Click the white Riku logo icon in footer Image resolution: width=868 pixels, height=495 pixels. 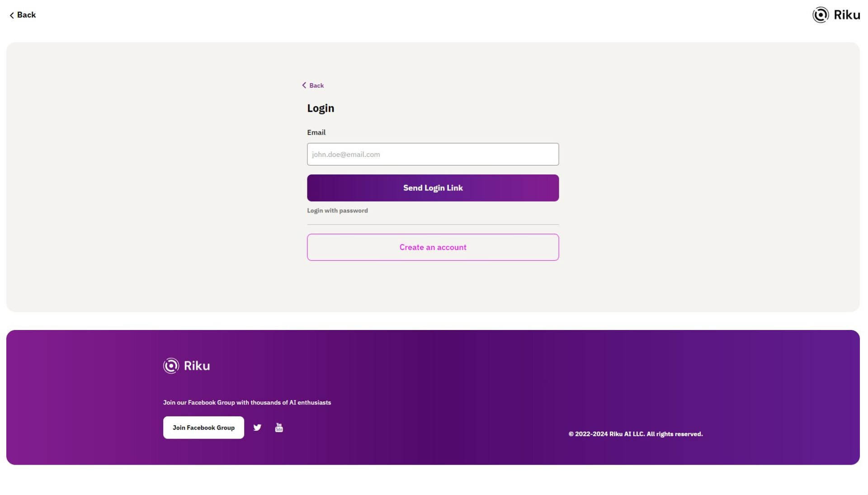pyautogui.click(x=171, y=366)
